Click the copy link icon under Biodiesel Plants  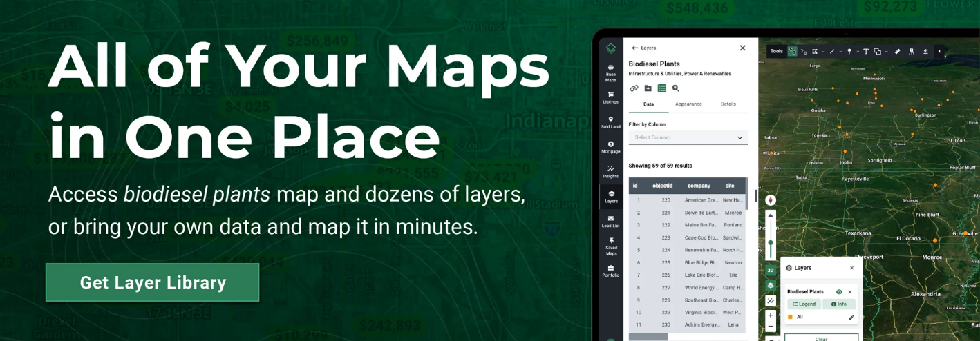(x=634, y=88)
